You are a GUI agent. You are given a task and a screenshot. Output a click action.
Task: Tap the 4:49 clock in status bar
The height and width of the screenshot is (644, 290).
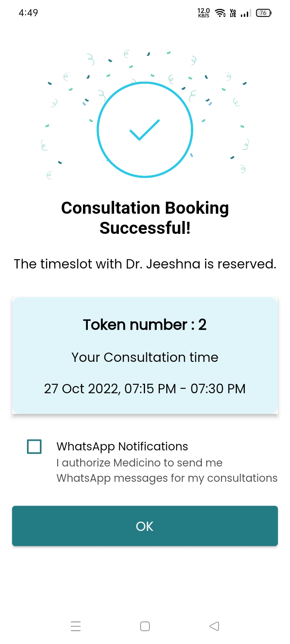click(28, 13)
